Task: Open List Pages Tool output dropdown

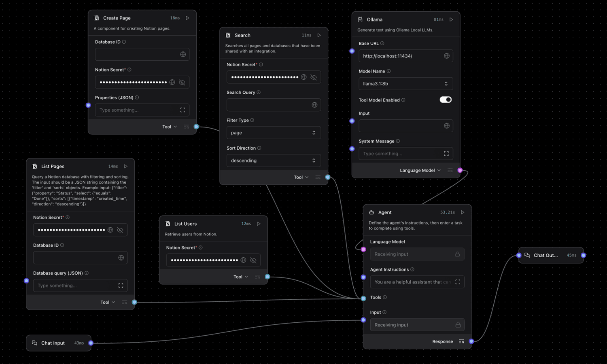Action: (108, 302)
